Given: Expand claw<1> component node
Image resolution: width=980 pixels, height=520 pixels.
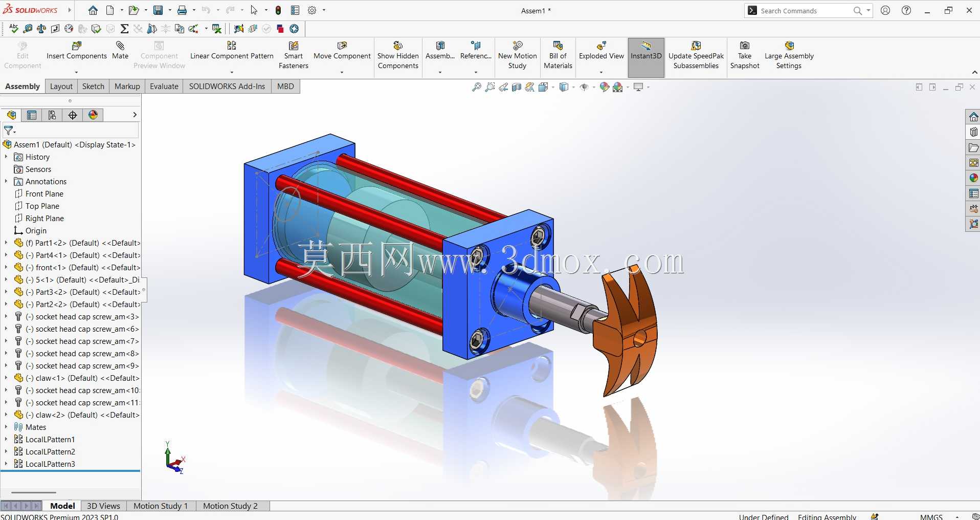Looking at the screenshot, I should tap(6, 378).
